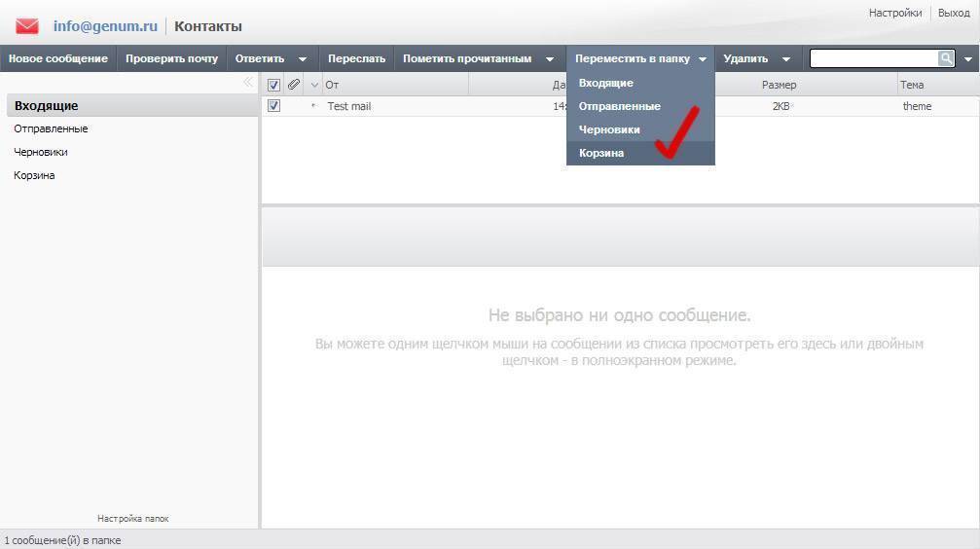
Task: Open dropdown arrow next to search box
Action: coord(968,59)
